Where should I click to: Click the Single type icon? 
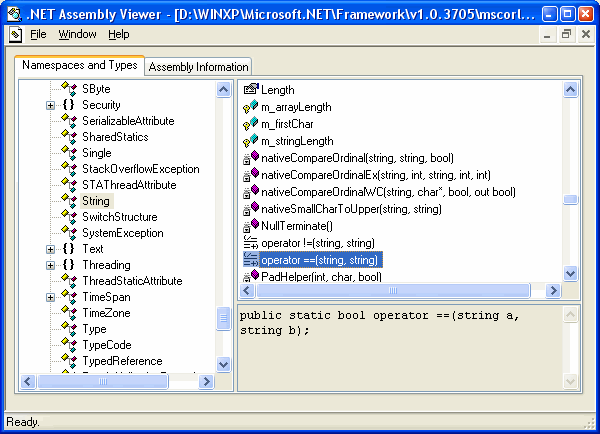(69, 153)
